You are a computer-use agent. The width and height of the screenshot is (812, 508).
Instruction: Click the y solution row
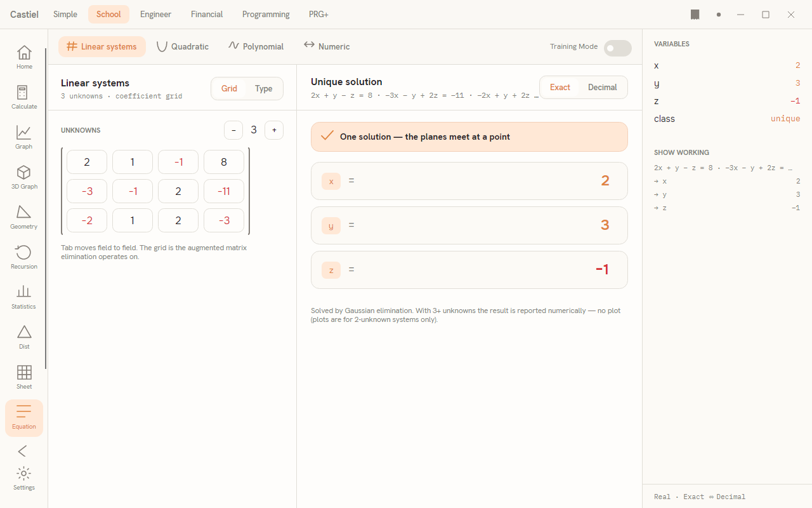[x=469, y=225]
